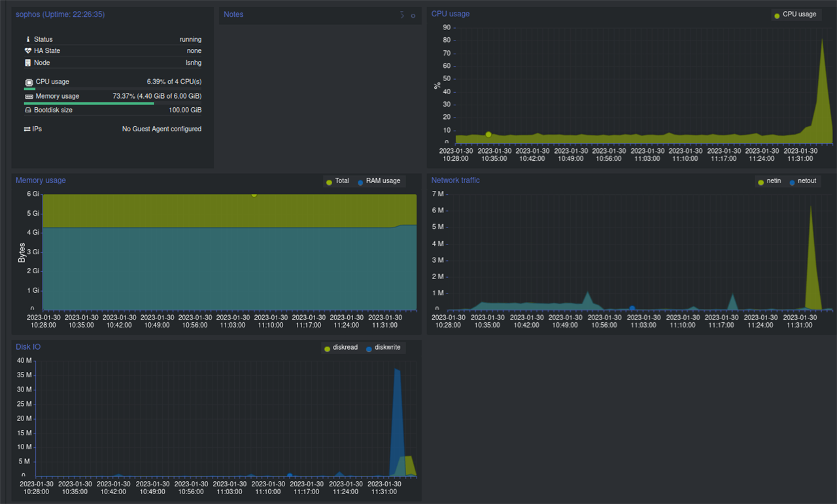The image size is (837, 504).
Task: Select the 'running' status value
Action: pyautogui.click(x=190, y=39)
